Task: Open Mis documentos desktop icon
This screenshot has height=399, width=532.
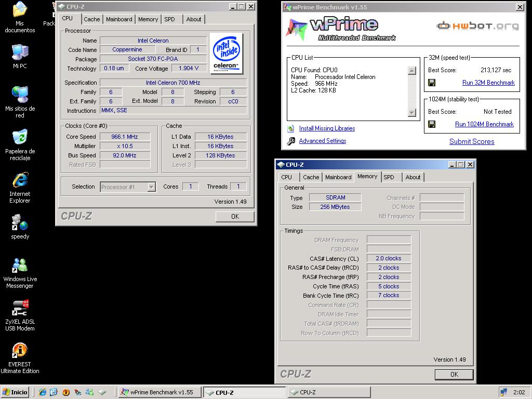Action: (20, 17)
